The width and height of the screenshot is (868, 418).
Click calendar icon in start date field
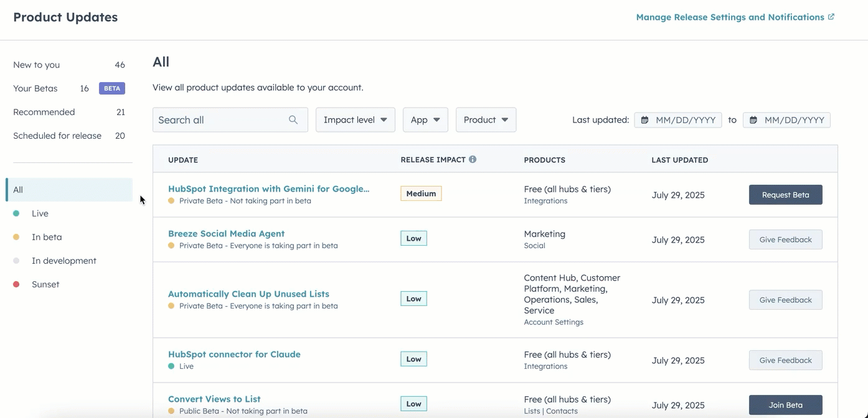tap(644, 120)
